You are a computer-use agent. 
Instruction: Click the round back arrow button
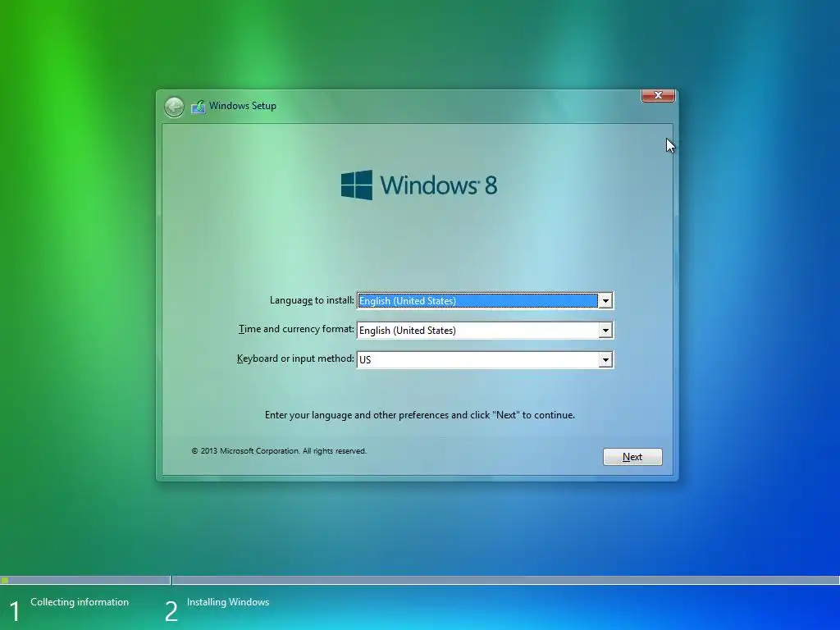tap(174, 107)
